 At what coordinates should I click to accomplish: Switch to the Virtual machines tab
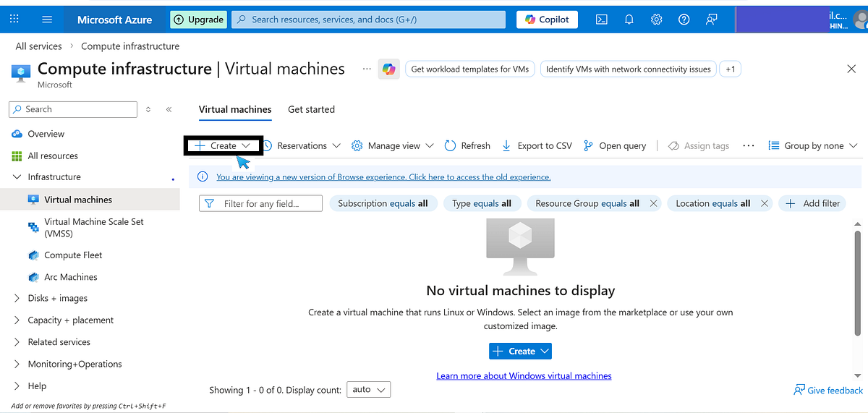(235, 110)
